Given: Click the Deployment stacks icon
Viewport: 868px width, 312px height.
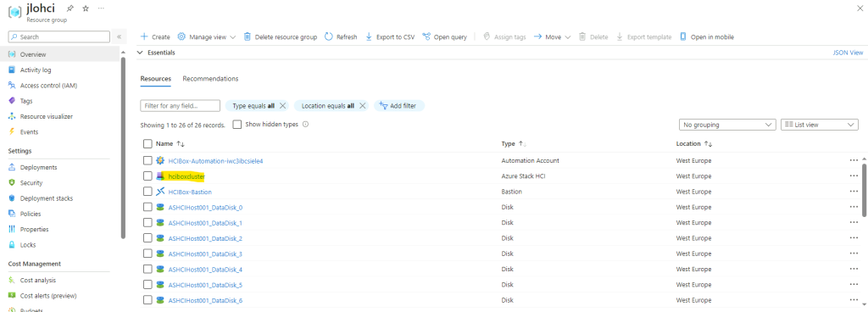Looking at the screenshot, I should pyautogui.click(x=12, y=198).
